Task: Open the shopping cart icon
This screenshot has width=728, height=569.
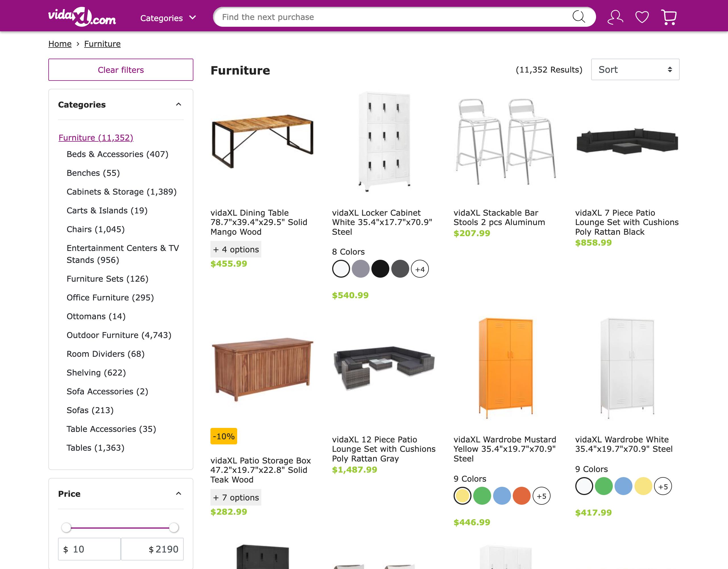Action: point(669,17)
